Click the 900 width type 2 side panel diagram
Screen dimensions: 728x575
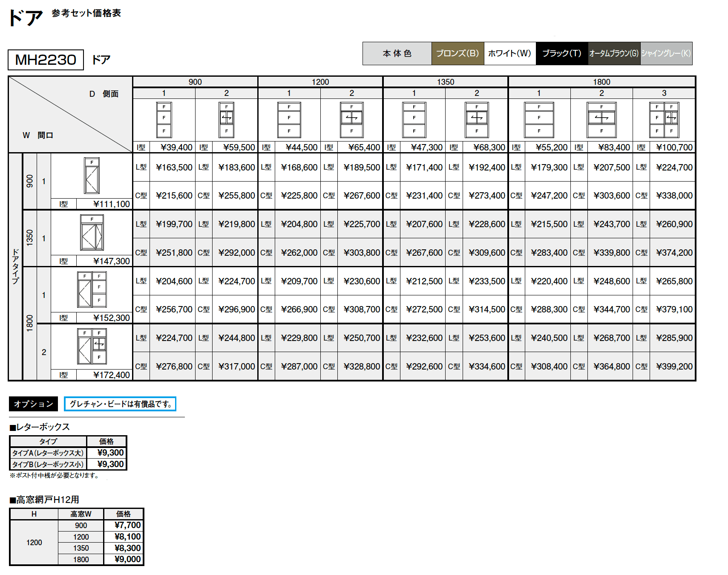pyautogui.click(x=226, y=120)
